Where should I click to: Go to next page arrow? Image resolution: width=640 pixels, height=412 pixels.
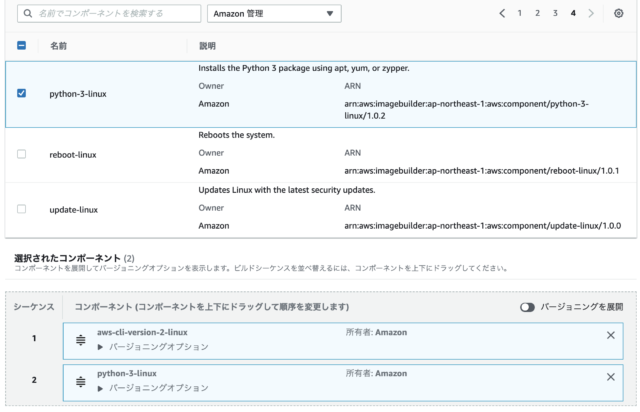pos(591,13)
